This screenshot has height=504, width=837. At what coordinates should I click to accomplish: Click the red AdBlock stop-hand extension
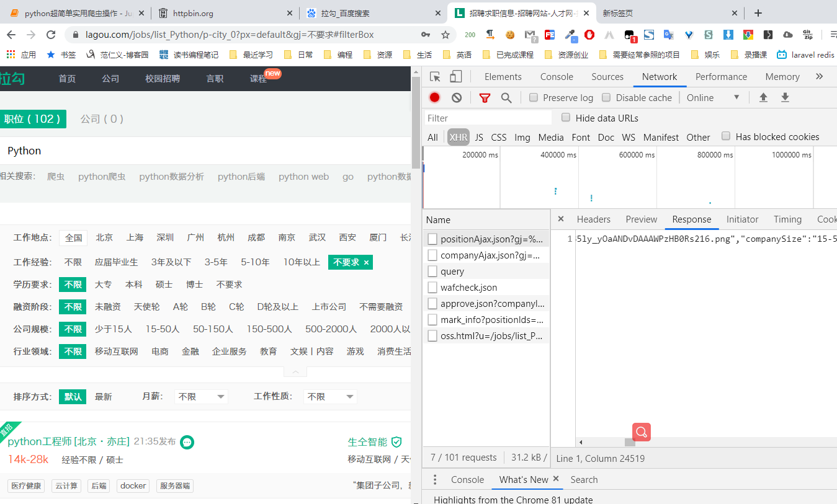tap(589, 35)
